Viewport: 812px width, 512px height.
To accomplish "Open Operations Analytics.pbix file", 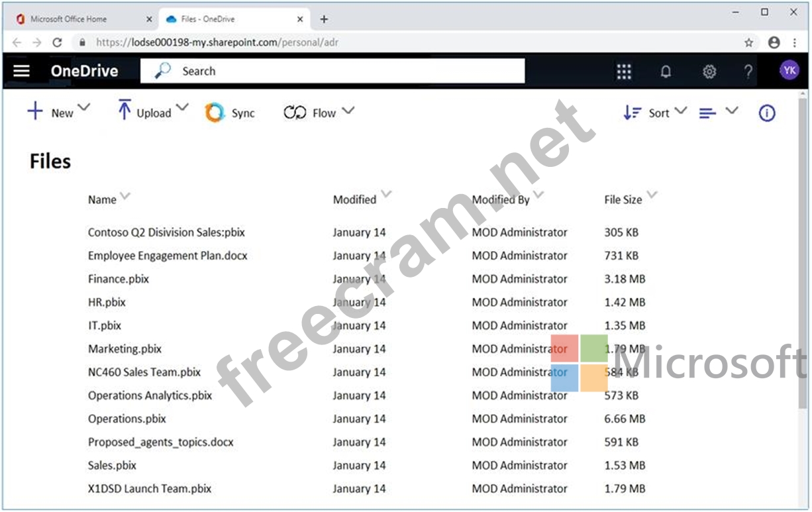I will [x=150, y=395].
